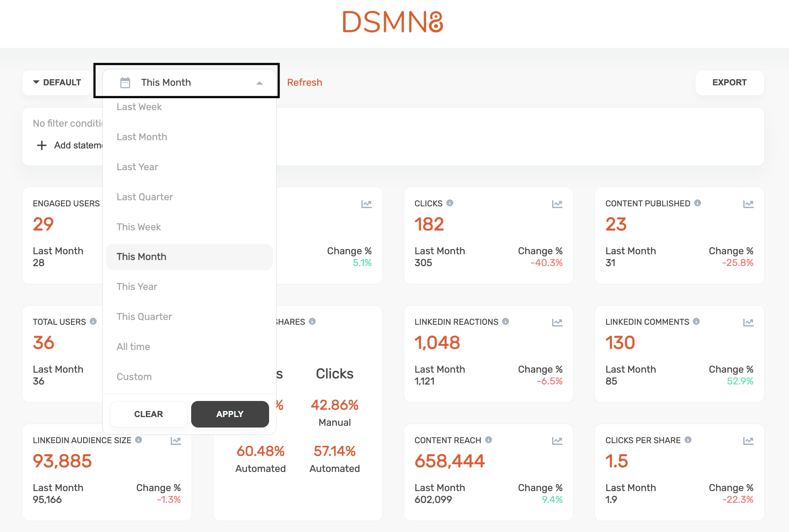789x532 pixels.
Task: Click the 658,444 content reach value
Action: [x=449, y=461]
